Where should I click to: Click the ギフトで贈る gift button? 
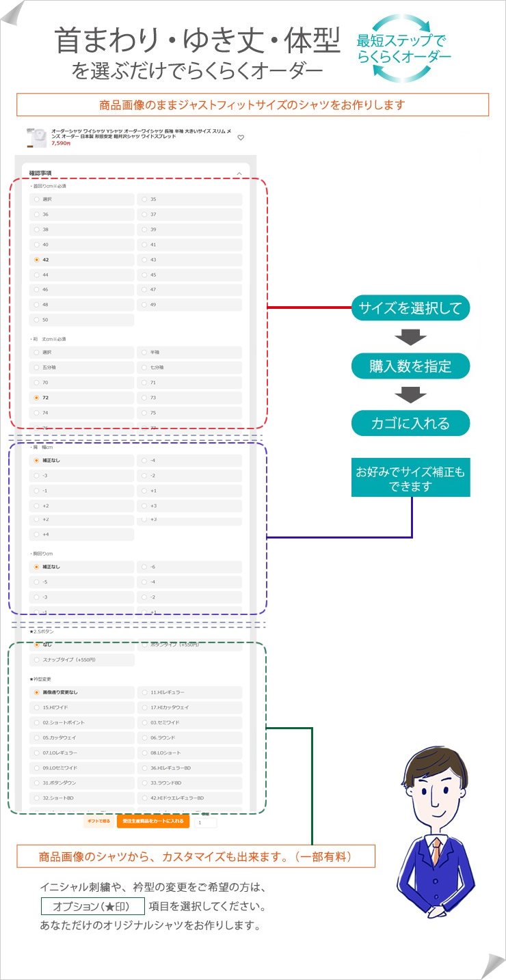[x=98, y=821]
